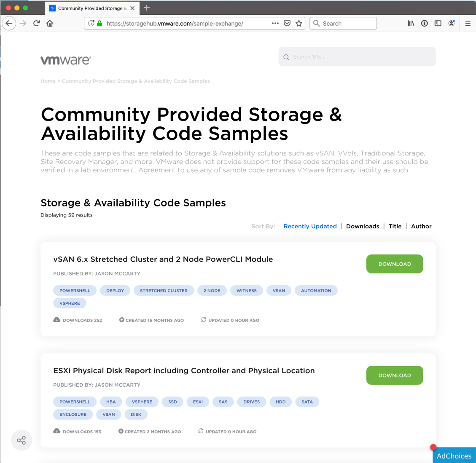Click the cloud icon beside Downloads 252
476x463 pixels.
coord(57,320)
